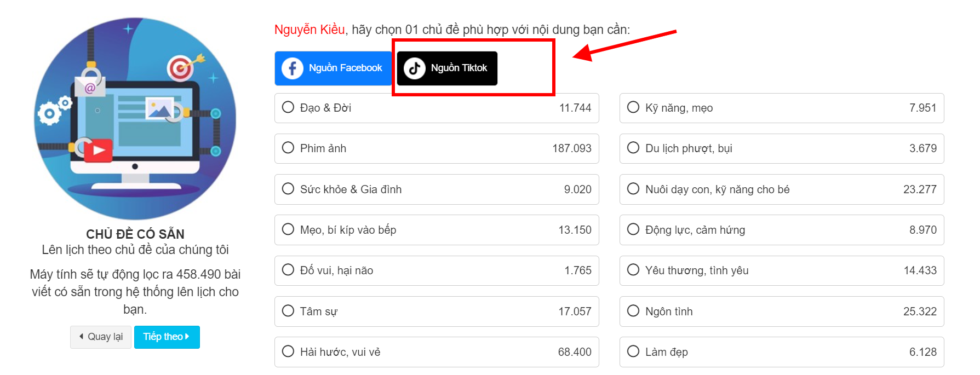Click the count 11.744 for Đạo & Đời

coord(575,108)
